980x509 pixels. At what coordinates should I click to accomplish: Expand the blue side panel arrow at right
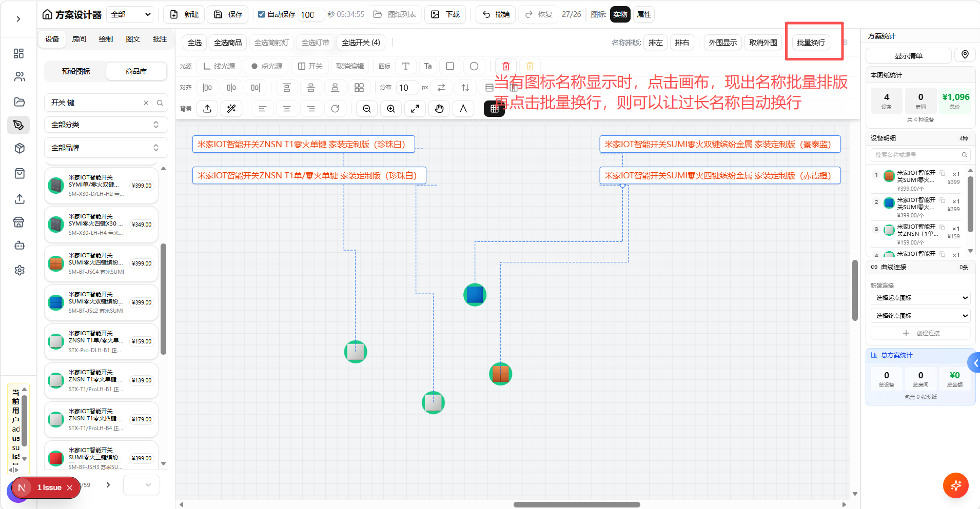pyautogui.click(x=974, y=363)
